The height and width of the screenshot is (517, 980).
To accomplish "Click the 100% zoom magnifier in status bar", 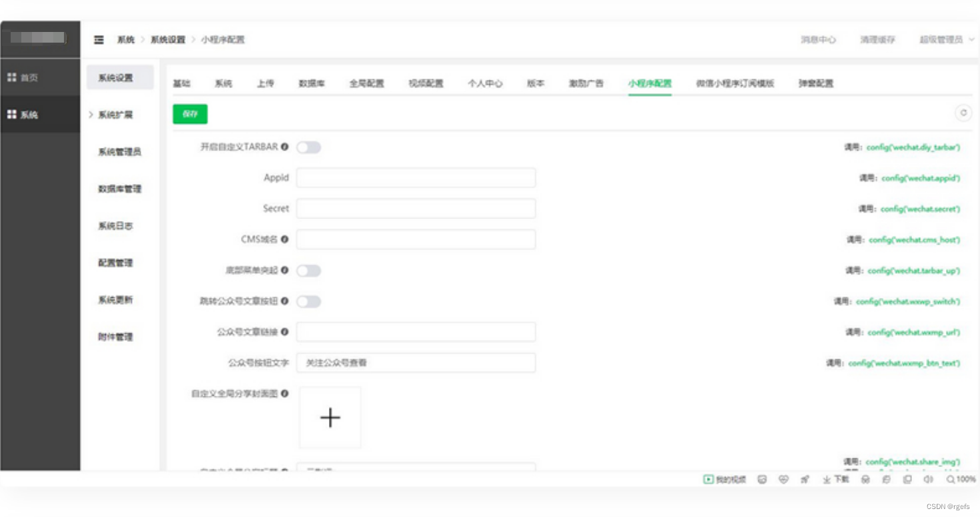I will click(x=961, y=480).
